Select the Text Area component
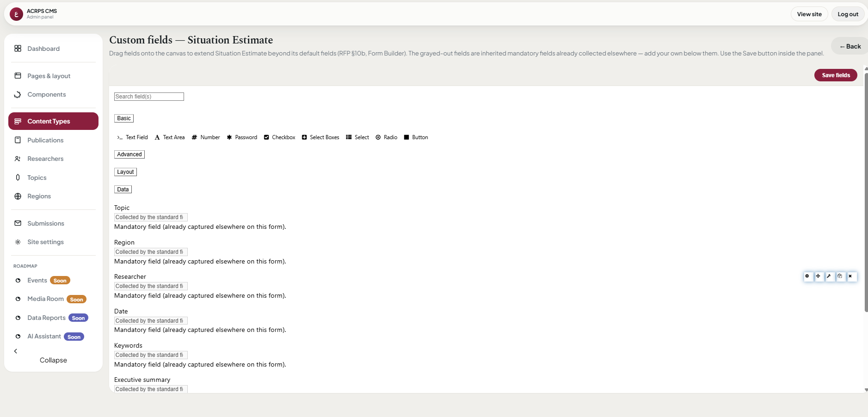868x417 pixels. (x=169, y=137)
